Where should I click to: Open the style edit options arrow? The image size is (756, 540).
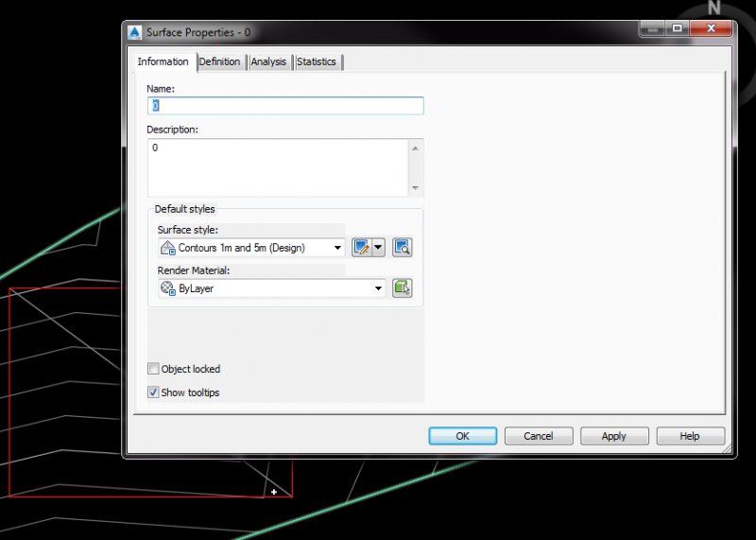(x=379, y=248)
